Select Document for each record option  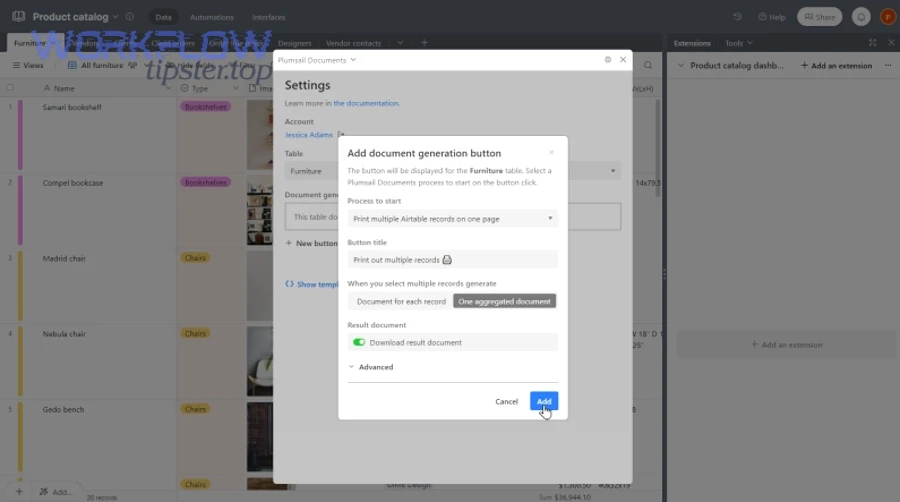coord(401,301)
